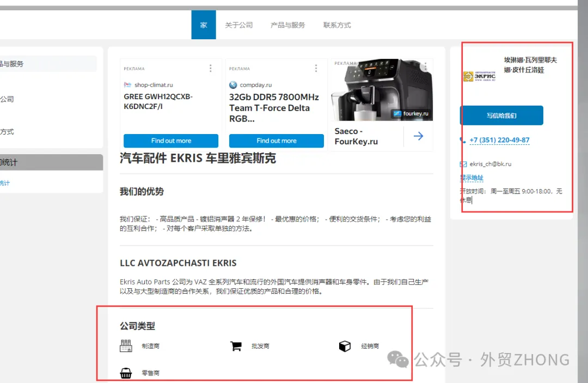Open the sidebar 统计 link
This screenshot has width=588, height=383.
tap(5, 183)
